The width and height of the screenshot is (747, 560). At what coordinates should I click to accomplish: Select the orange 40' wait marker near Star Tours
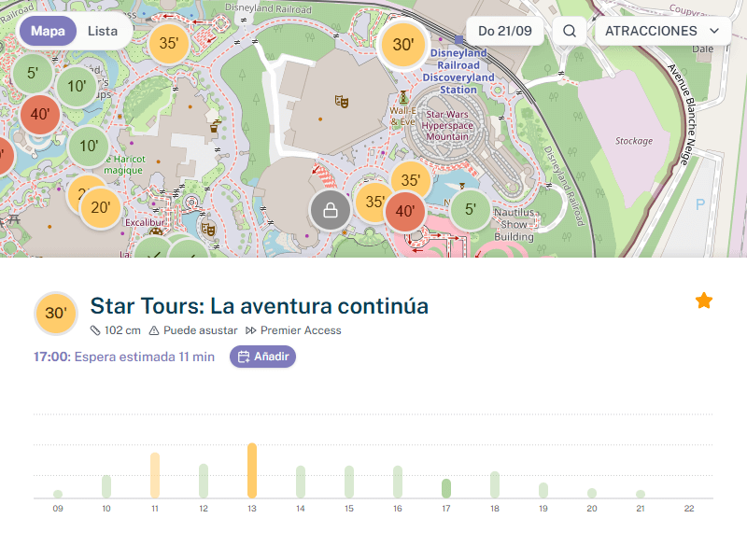click(404, 212)
